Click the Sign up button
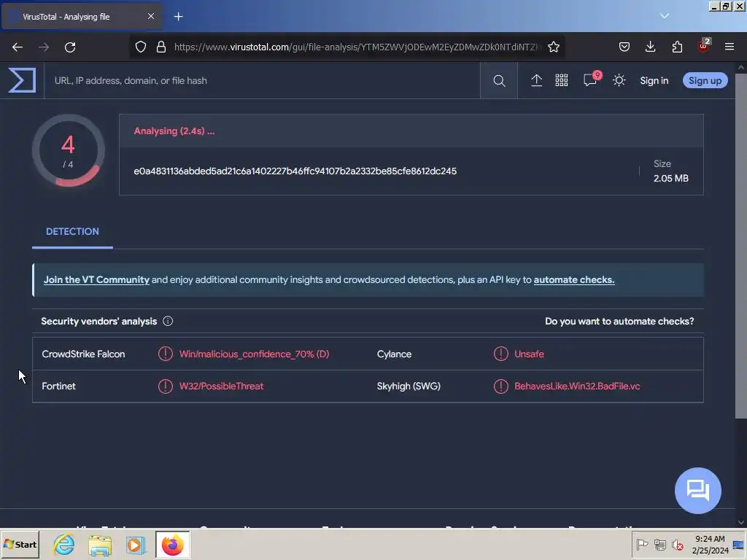747x560 pixels. (x=705, y=80)
